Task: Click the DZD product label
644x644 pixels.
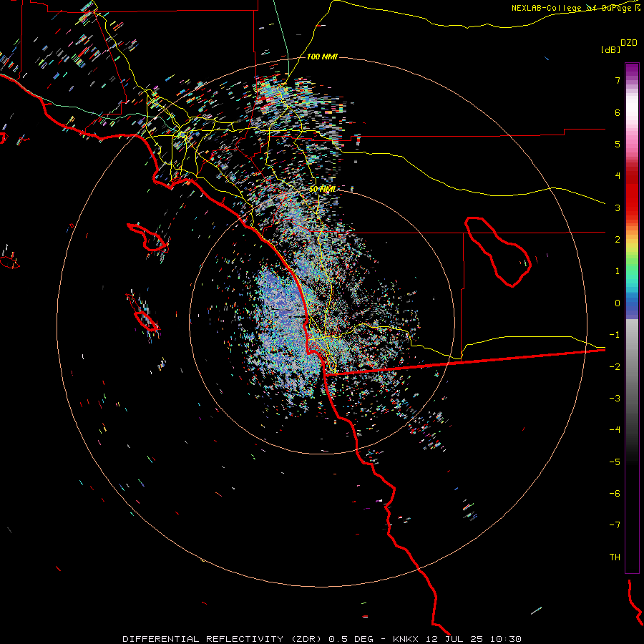Action: 629,43
